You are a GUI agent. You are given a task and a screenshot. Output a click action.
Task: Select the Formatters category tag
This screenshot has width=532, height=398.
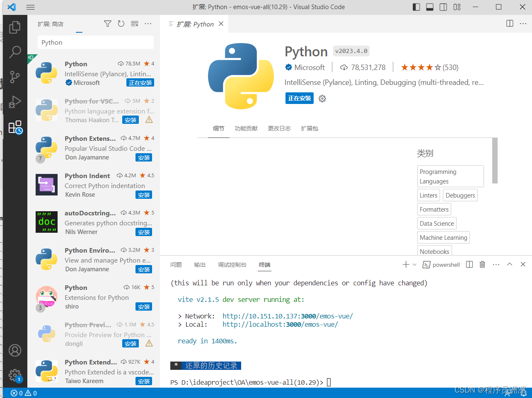(x=434, y=210)
